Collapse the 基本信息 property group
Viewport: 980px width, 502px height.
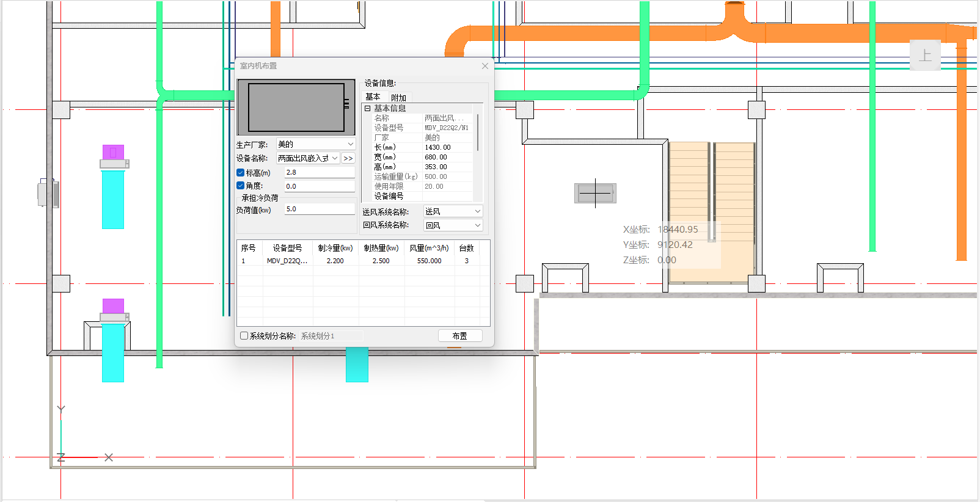pos(368,108)
